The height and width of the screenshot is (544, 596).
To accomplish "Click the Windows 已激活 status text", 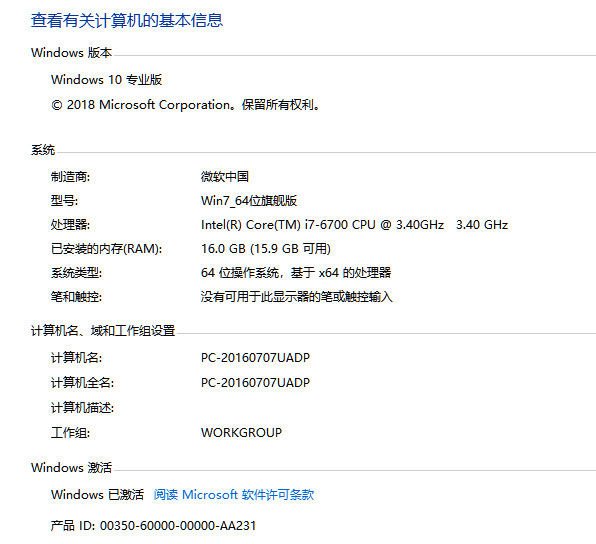I will pyautogui.click(x=97, y=495).
